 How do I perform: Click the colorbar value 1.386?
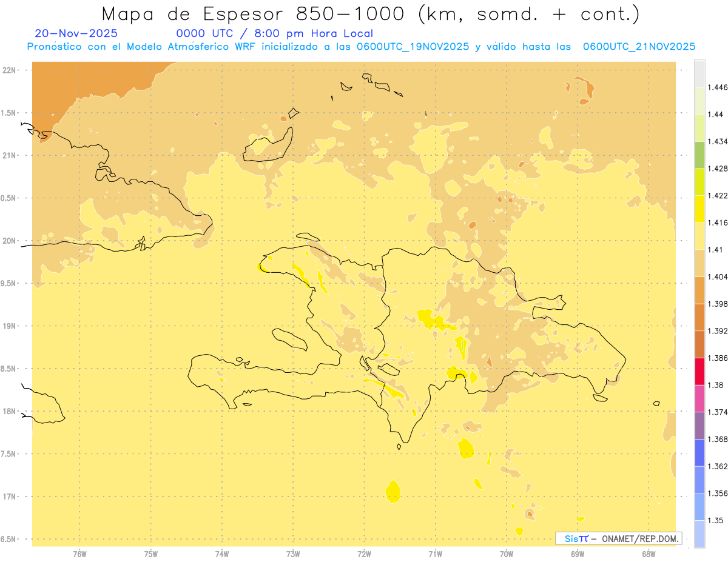click(x=718, y=358)
